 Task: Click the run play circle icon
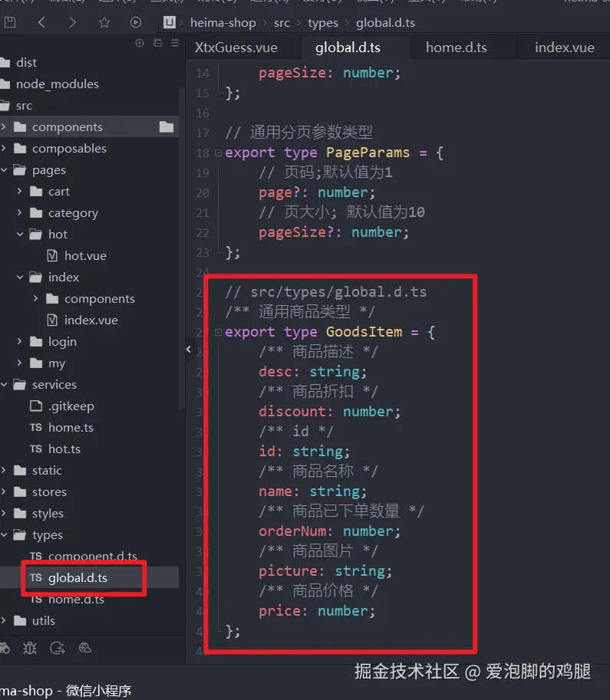(135, 22)
